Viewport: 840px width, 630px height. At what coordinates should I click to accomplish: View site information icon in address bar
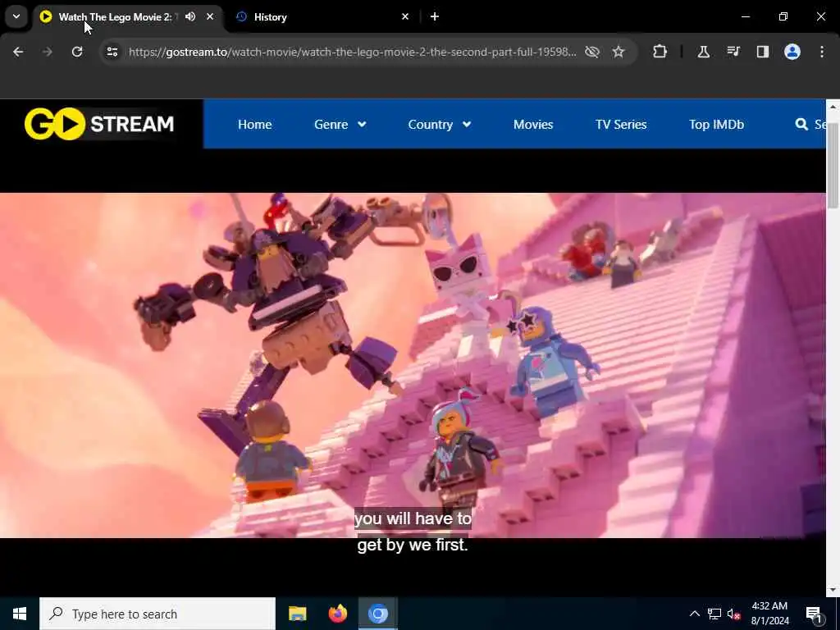pyautogui.click(x=112, y=52)
